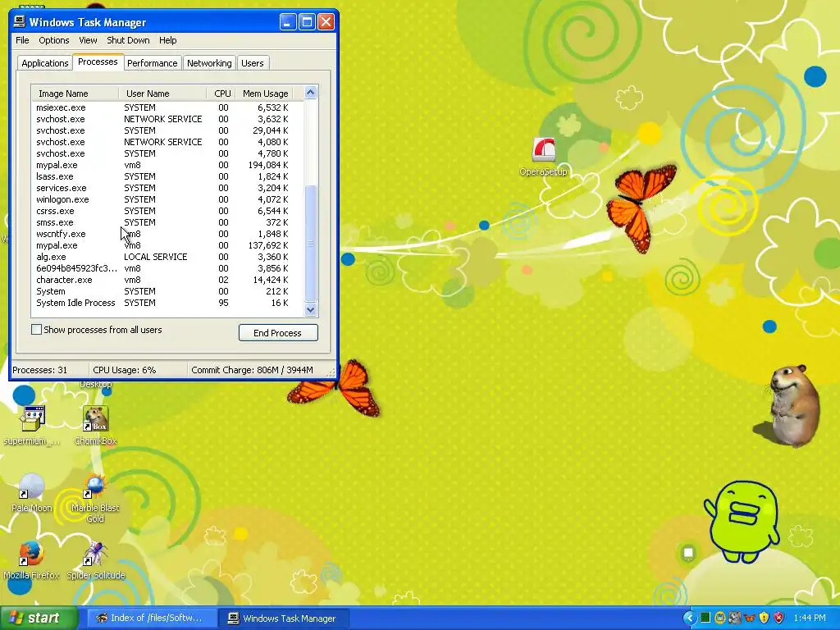Open the Help menu
This screenshot has height=630, width=840.
click(x=167, y=40)
